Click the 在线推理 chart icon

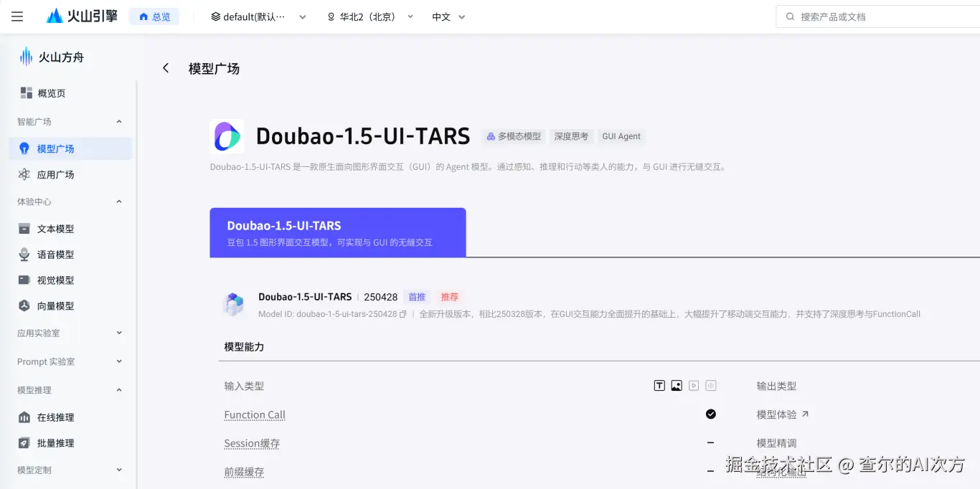click(x=24, y=417)
